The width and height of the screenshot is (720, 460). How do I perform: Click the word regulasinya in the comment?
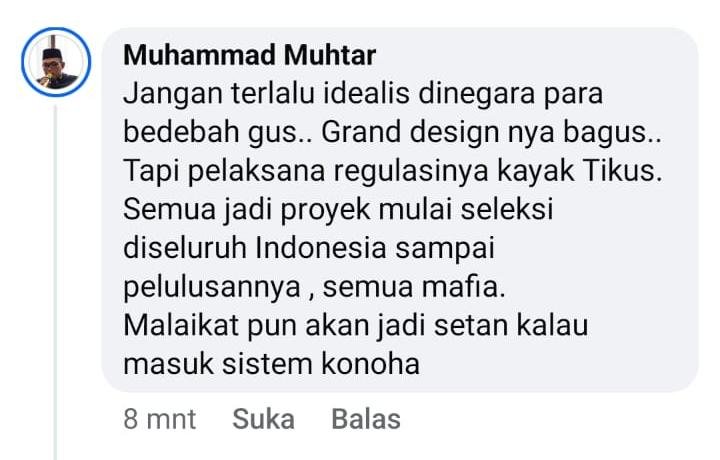pos(411,172)
